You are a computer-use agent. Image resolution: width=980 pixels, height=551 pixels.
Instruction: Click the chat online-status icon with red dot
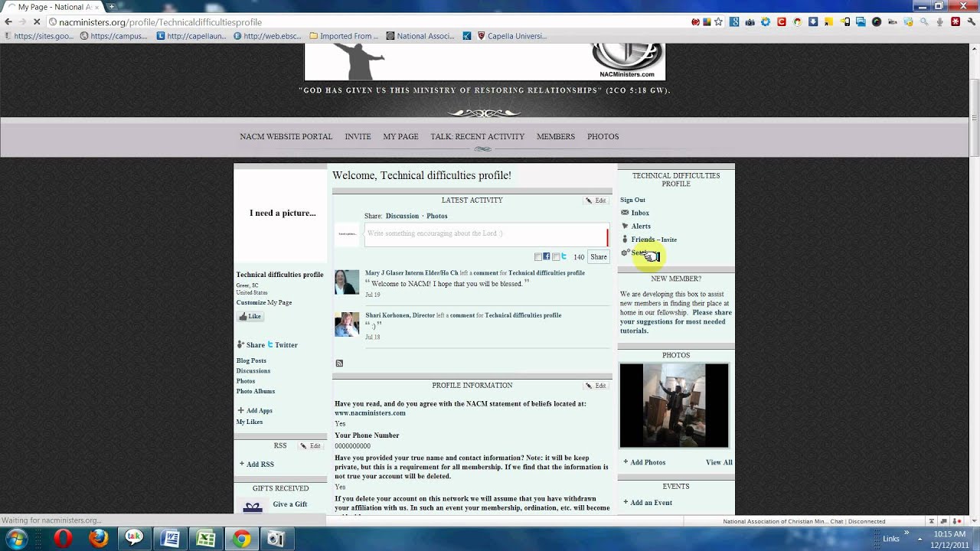pyautogui.click(x=957, y=521)
